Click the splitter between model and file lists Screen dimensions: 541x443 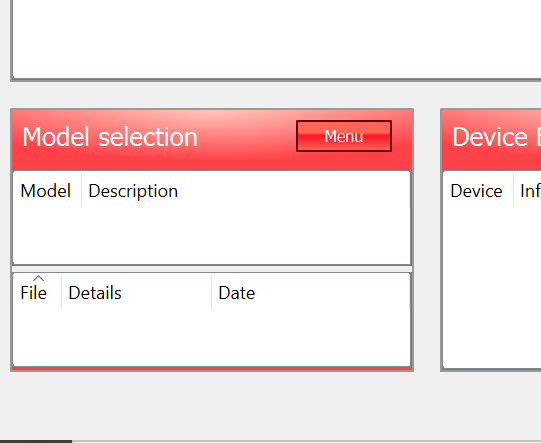click(x=212, y=269)
